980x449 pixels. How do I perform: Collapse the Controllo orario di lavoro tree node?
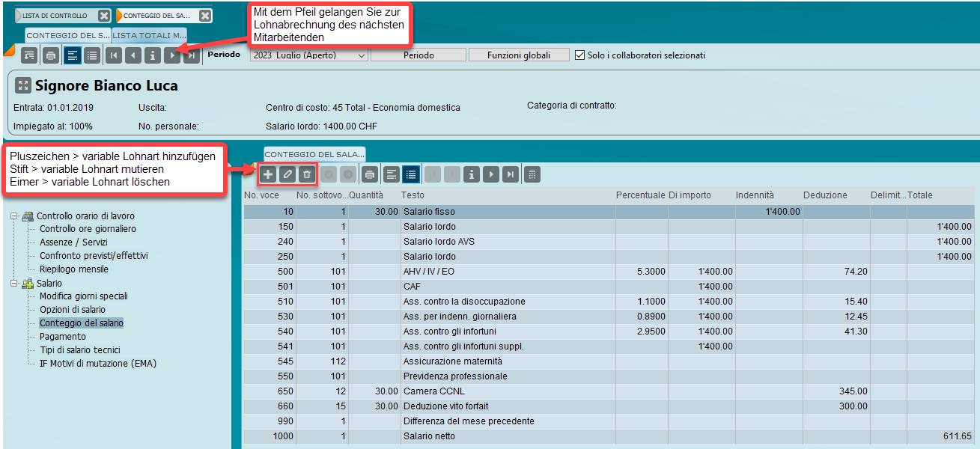pyautogui.click(x=14, y=216)
